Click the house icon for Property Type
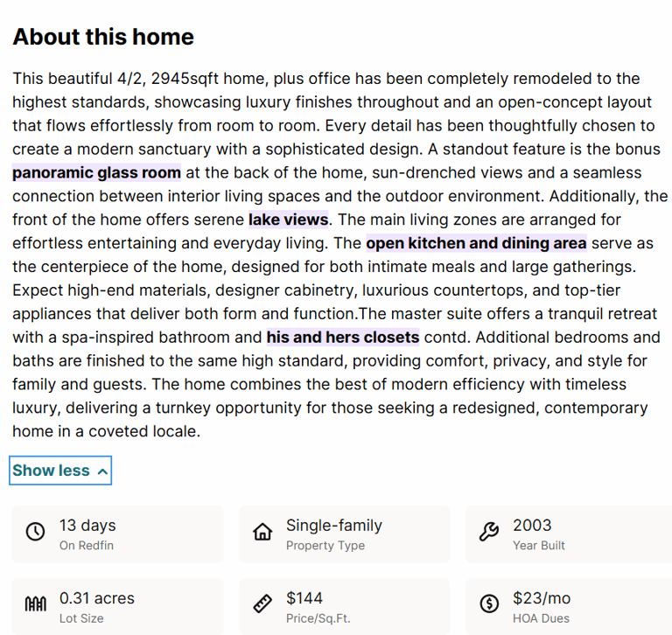This screenshot has width=672, height=635. pyautogui.click(x=262, y=532)
